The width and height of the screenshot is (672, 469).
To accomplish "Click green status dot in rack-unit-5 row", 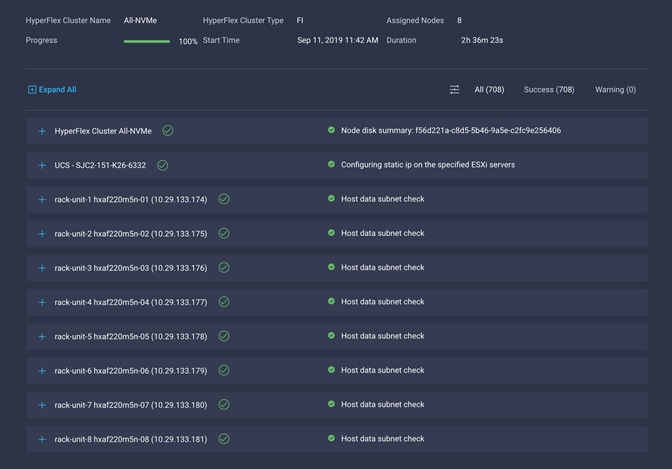I will 331,335.
